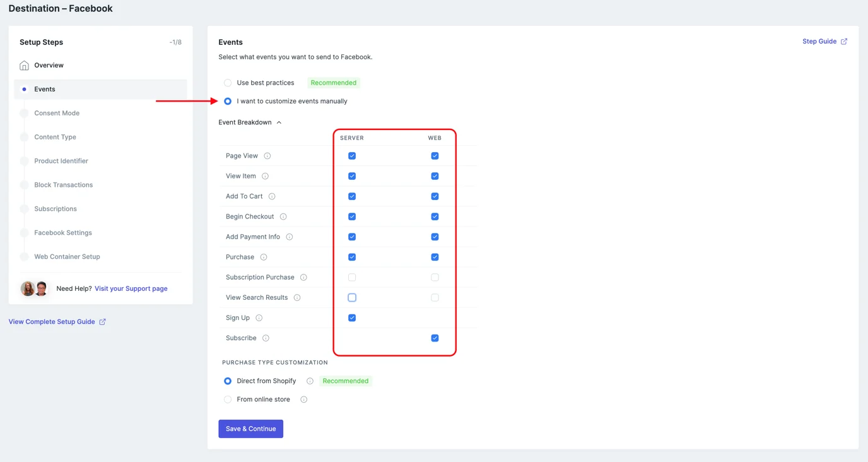Click the -1/8 step counter

click(175, 42)
